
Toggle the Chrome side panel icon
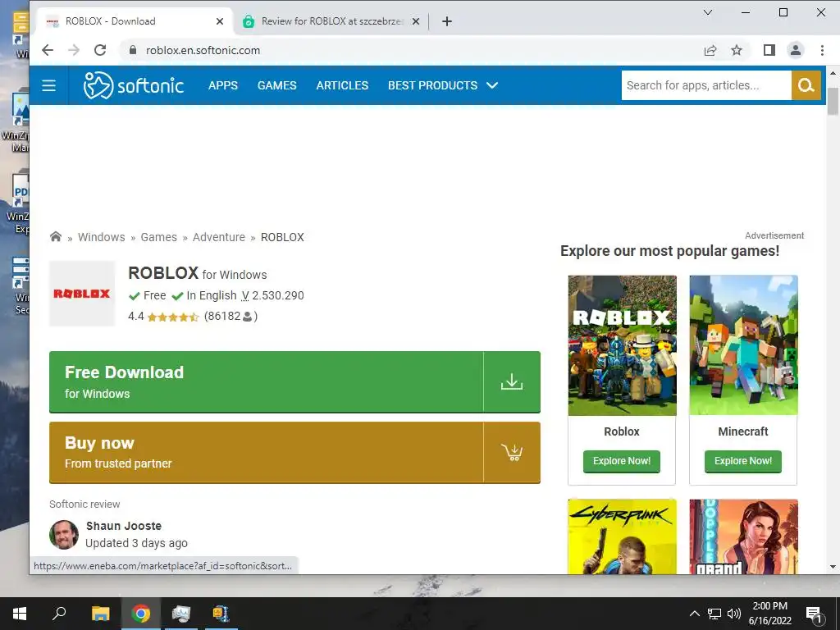(769, 50)
